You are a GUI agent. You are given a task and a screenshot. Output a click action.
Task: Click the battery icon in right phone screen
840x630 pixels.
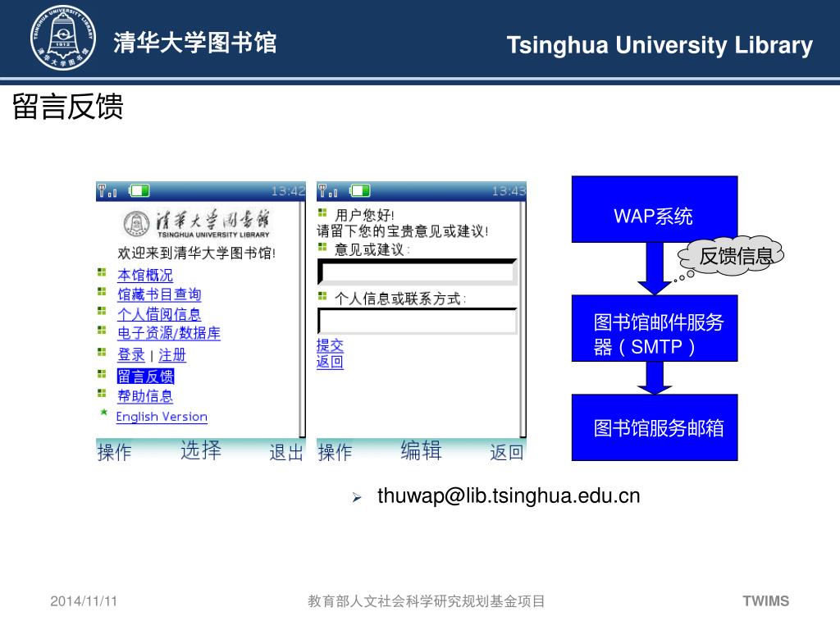pyautogui.click(x=360, y=190)
